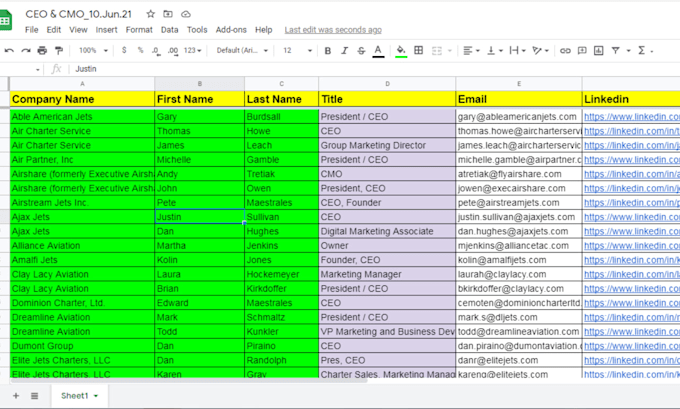Viewport: 680px width, 409px height.
Task: Open the File menu
Action: (31, 29)
